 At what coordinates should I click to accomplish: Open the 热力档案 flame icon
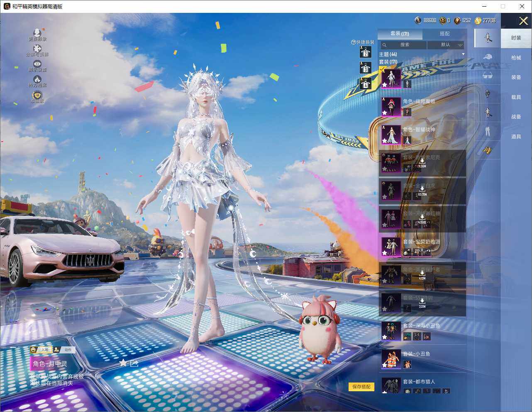pos(37,79)
